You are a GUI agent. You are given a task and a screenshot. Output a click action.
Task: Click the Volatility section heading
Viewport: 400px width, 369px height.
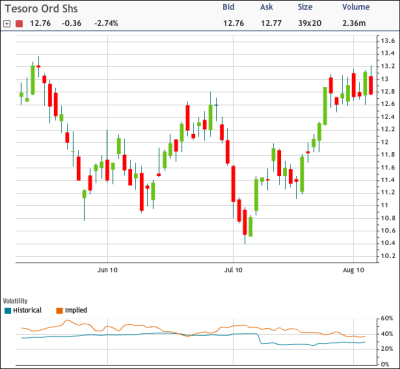15,301
